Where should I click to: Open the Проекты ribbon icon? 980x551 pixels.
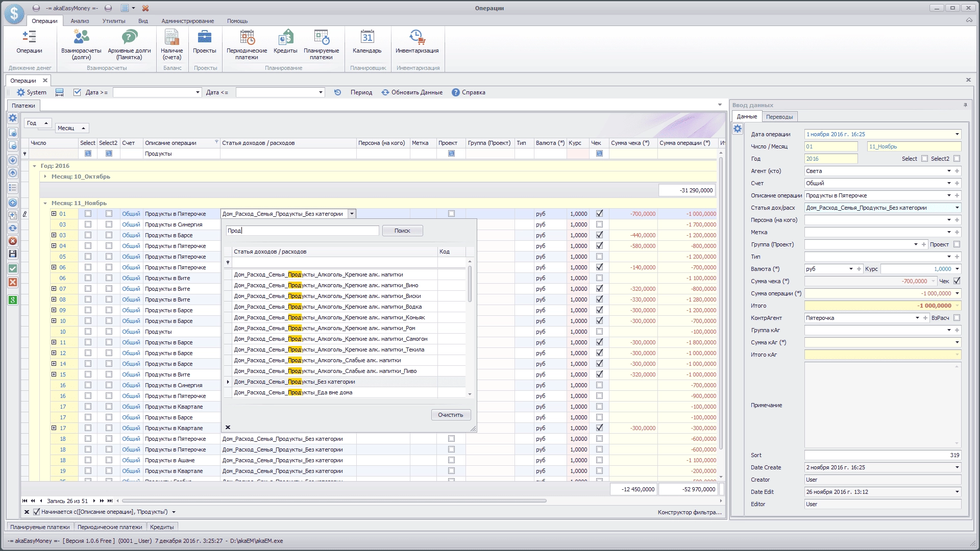[205, 42]
